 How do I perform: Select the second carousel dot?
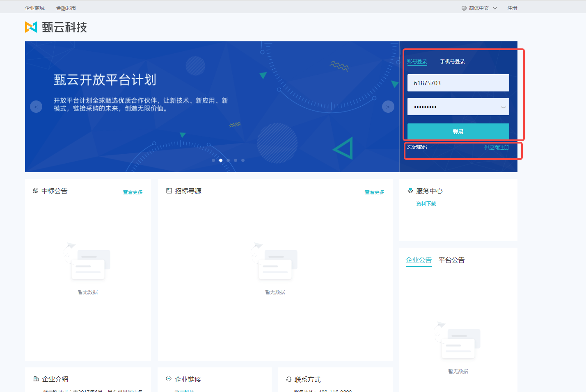click(x=221, y=160)
